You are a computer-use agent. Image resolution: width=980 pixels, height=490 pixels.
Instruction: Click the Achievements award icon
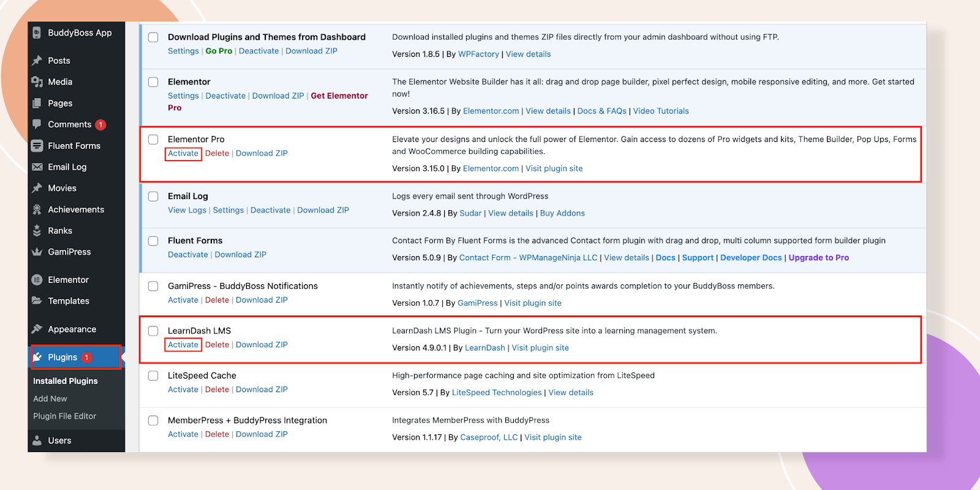coord(37,209)
